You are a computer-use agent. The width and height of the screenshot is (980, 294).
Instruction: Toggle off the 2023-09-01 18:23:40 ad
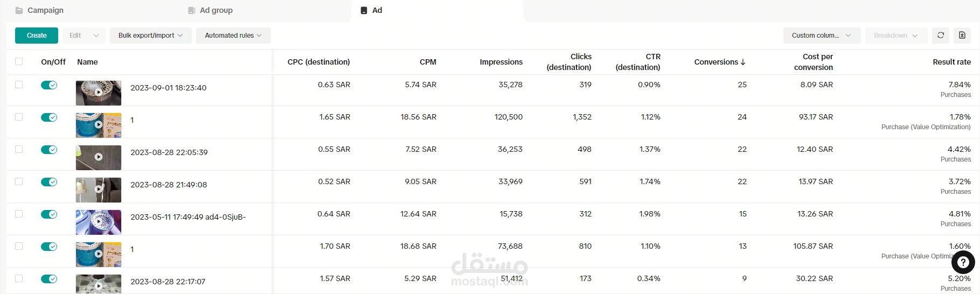[x=49, y=85]
